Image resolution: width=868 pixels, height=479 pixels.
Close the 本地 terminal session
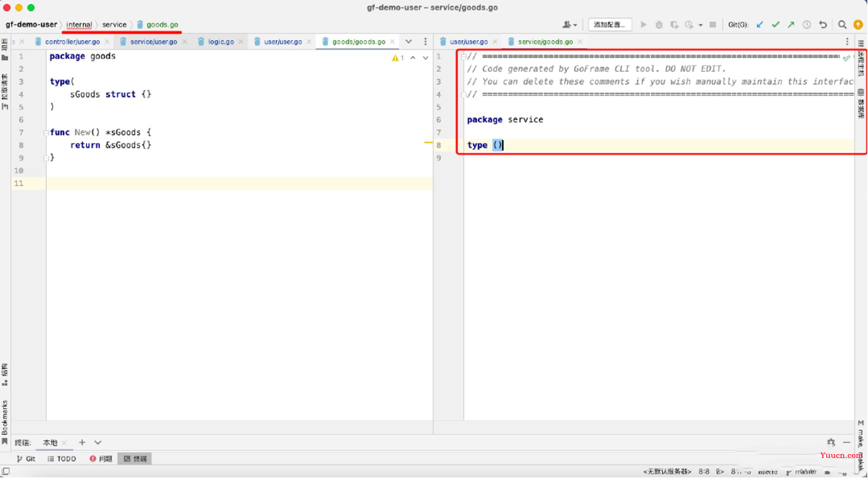click(x=64, y=443)
